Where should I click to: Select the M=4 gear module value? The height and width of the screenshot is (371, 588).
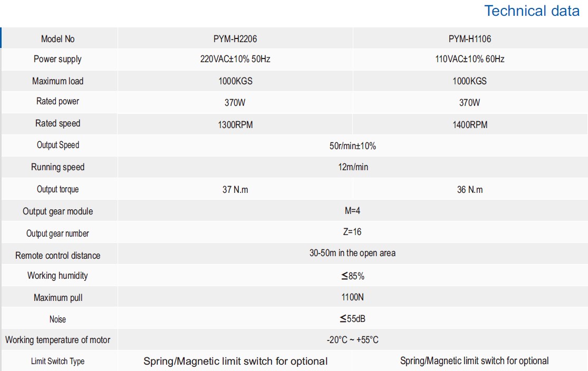coord(352,211)
